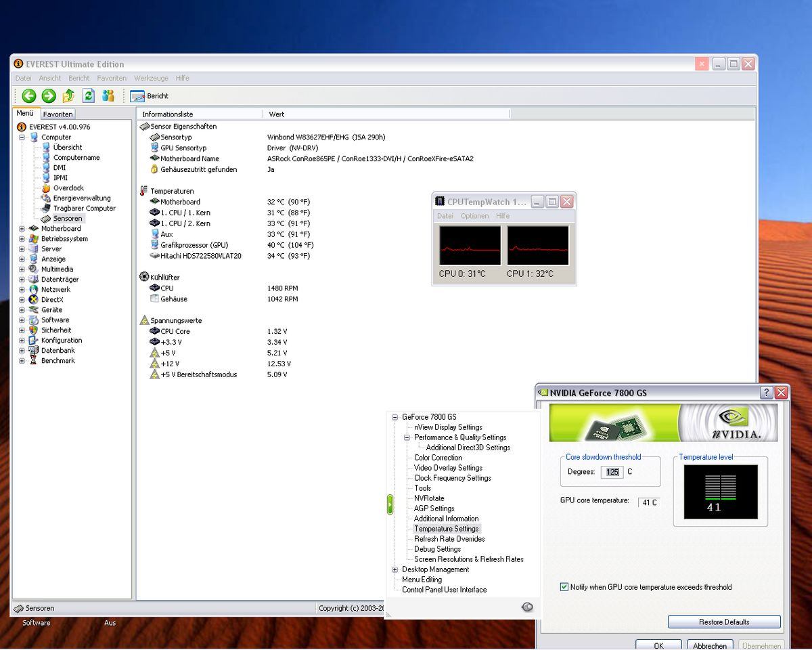The width and height of the screenshot is (812, 650).
Task: Refresh the EVEREST sensor readings
Action: (x=89, y=96)
